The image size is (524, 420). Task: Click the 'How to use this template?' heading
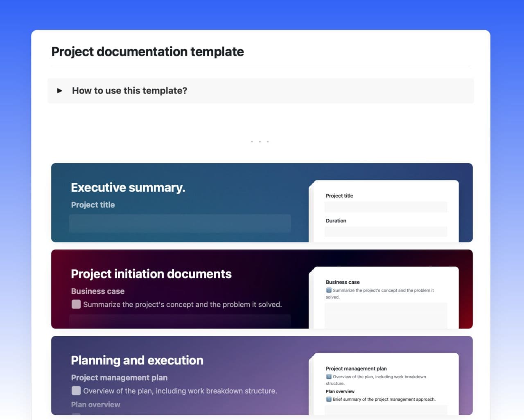coord(129,91)
